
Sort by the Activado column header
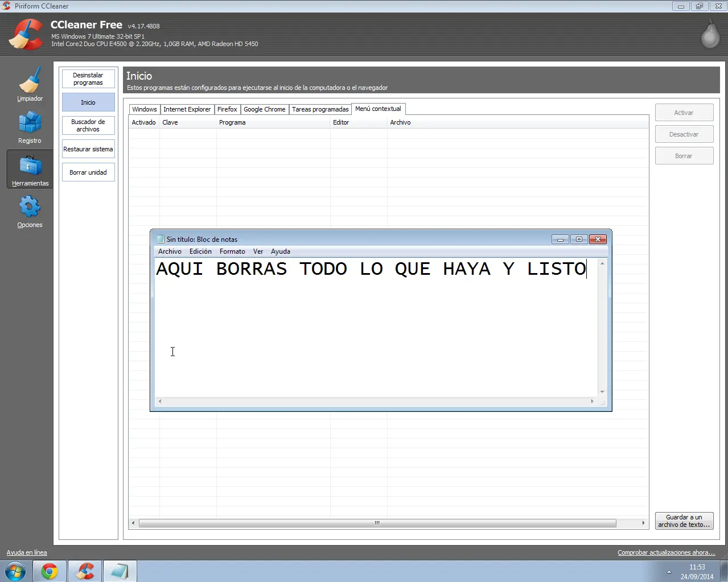[x=144, y=122]
